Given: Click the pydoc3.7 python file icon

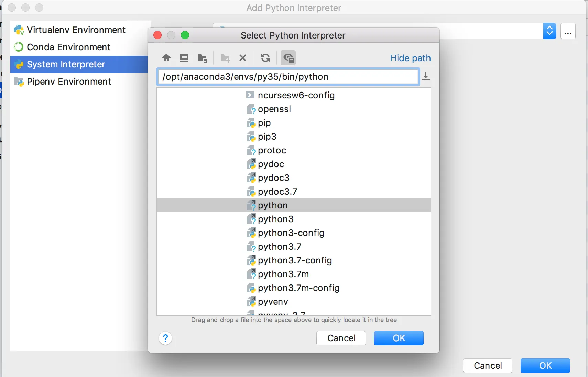Looking at the screenshot, I should point(251,192).
